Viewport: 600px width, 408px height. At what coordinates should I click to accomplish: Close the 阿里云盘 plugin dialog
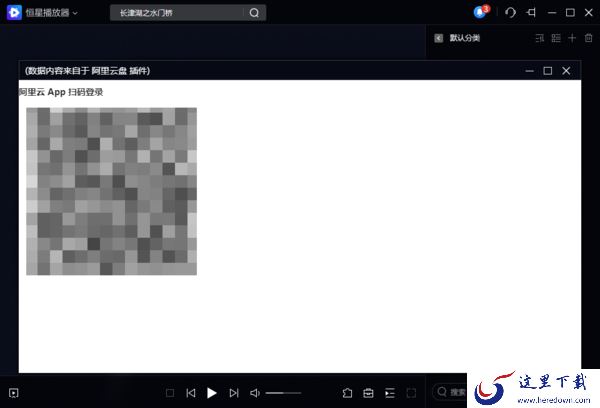tap(566, 71)
